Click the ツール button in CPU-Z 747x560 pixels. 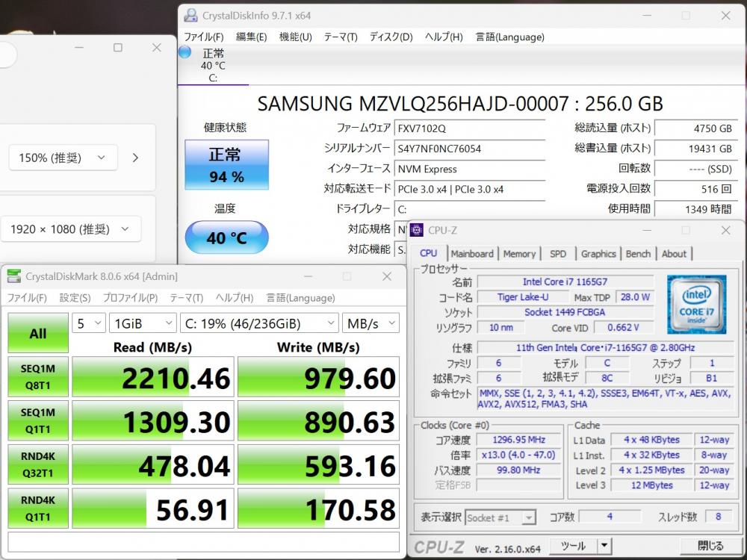coord(573,547)
